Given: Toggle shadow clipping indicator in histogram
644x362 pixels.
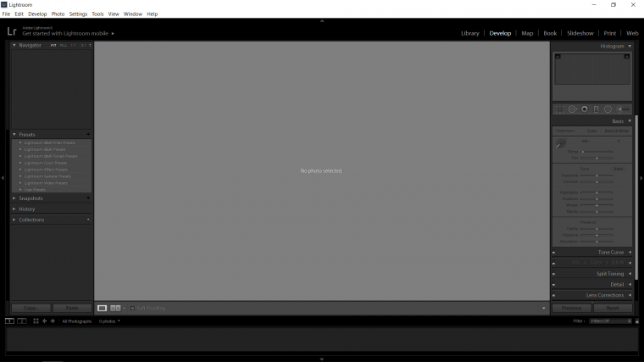Looking at the screenshot, I should (x=558, y=56).
